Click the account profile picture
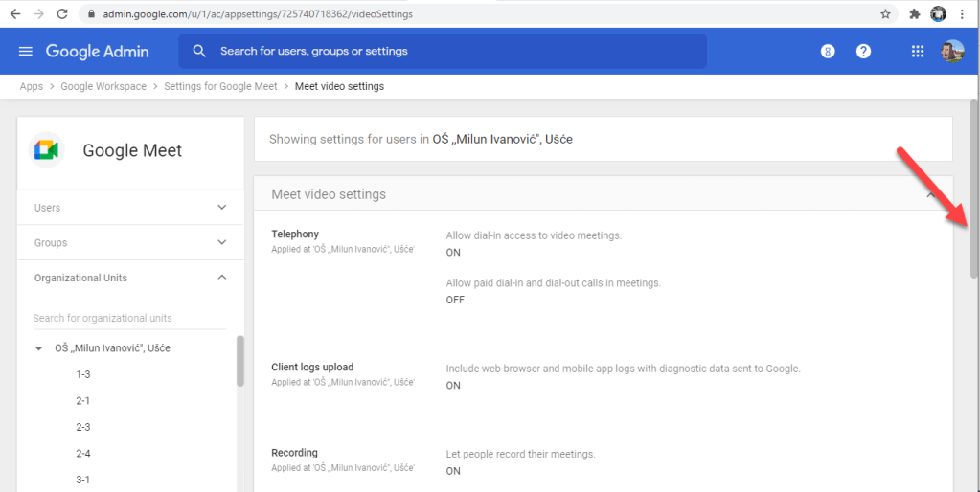 point(952,51)
